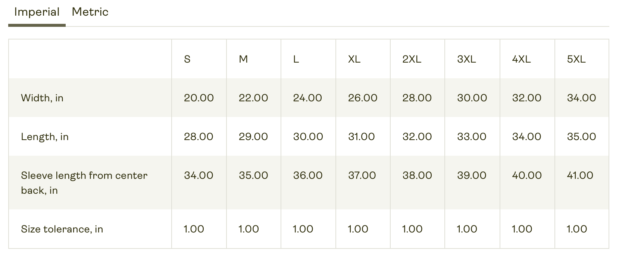
Task: Select the Width, in row label
Action: click(42, 98)
